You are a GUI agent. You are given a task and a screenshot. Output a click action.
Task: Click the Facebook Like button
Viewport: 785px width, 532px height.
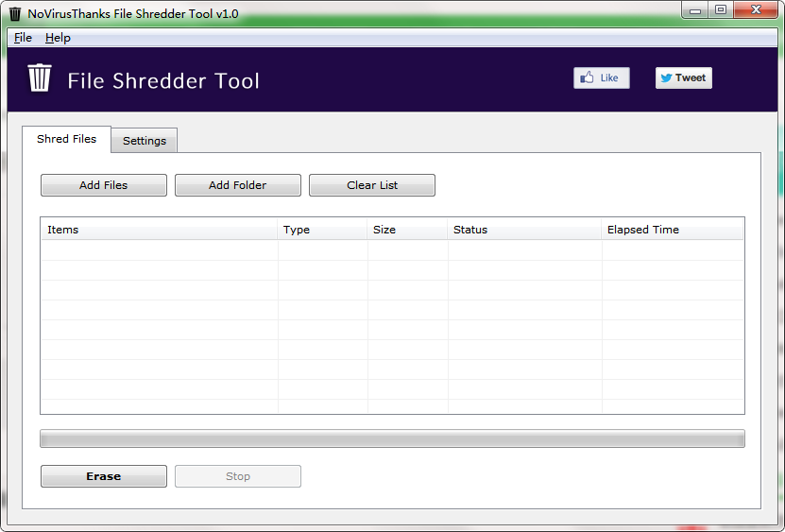[601, 78]
